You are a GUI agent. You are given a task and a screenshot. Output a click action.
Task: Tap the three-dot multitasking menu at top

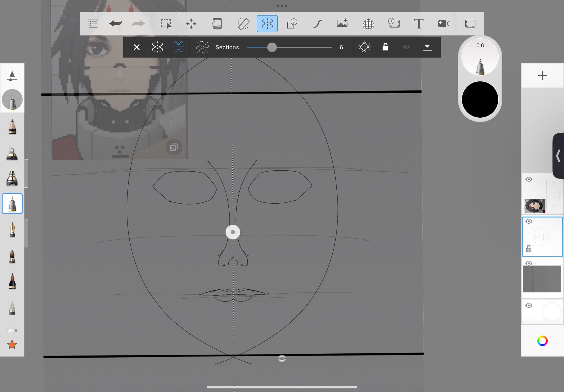282,6
